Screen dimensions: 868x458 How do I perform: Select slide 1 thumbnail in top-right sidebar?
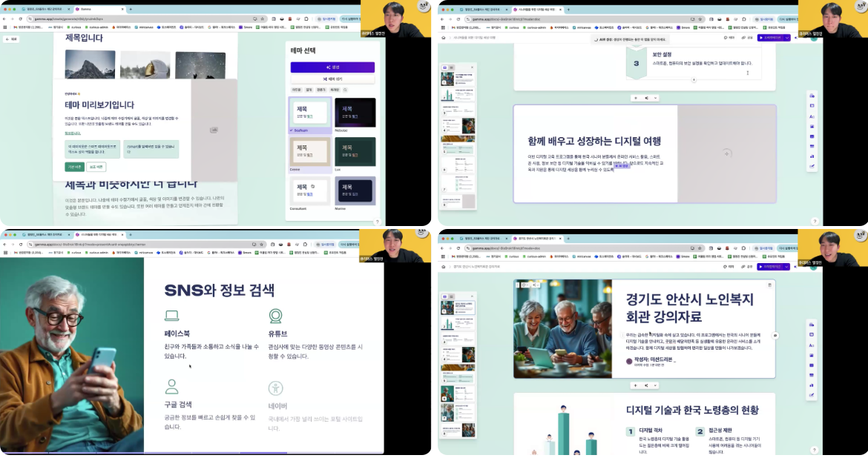coord(458,79)
